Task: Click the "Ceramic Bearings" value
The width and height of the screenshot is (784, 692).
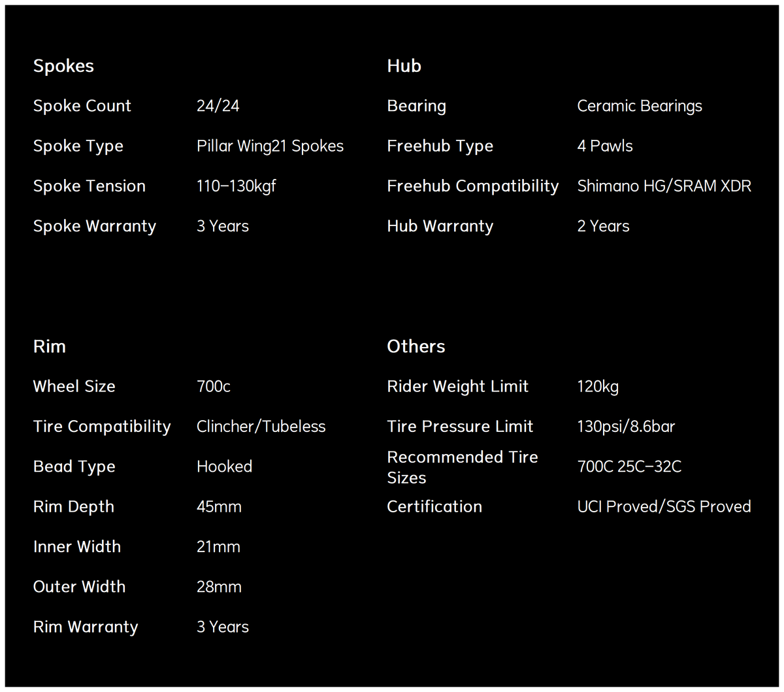Action: click(x=640, y=107)
